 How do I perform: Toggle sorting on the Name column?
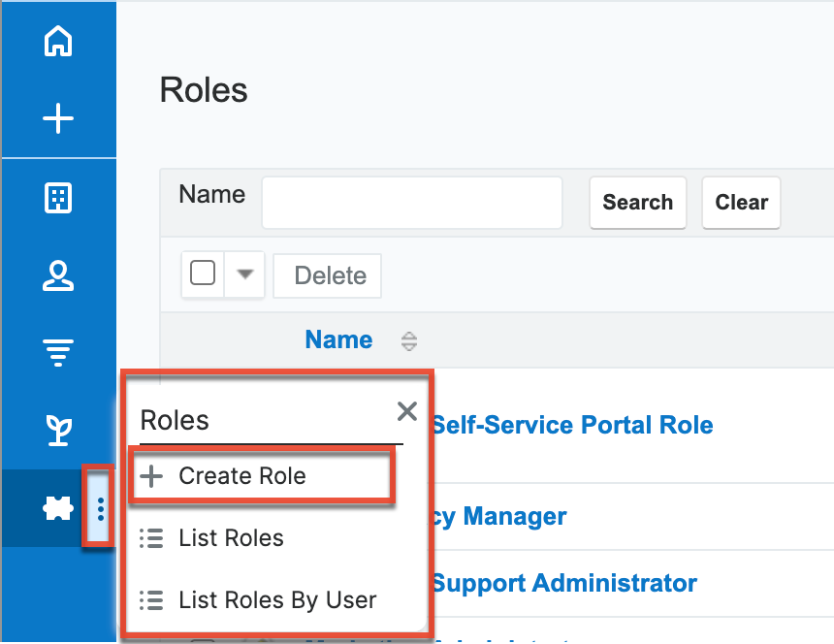(408, 340)
